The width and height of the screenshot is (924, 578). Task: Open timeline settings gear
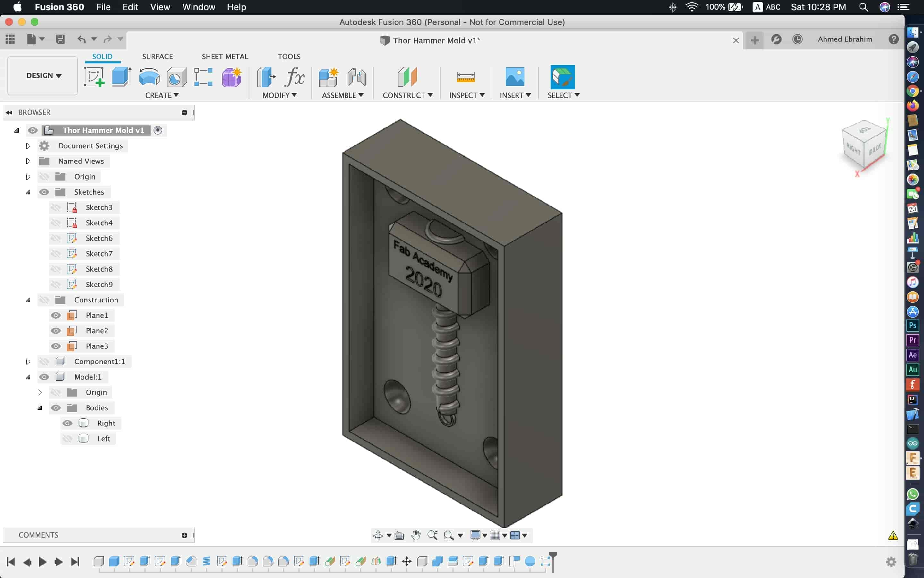[x=891, y=562]
